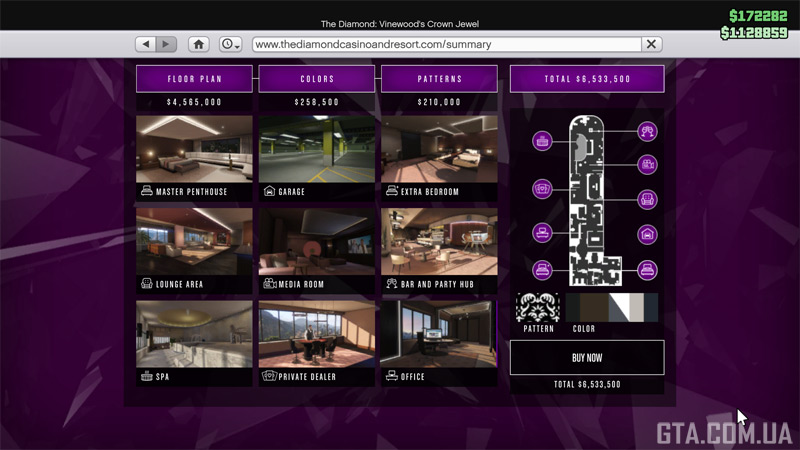Viewport: 800px width, 450px height.
Task: Click the website address bar
Action: click(445, 44)
